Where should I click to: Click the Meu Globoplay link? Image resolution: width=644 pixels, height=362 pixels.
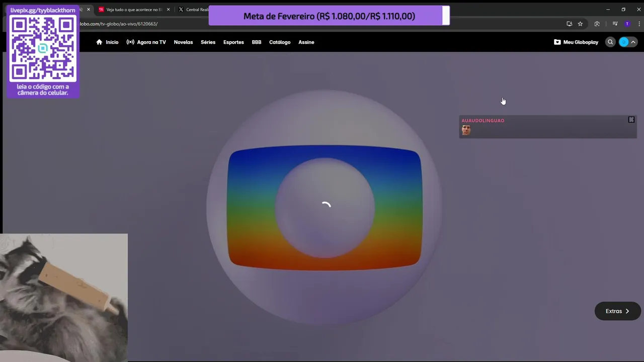(581, 42)
